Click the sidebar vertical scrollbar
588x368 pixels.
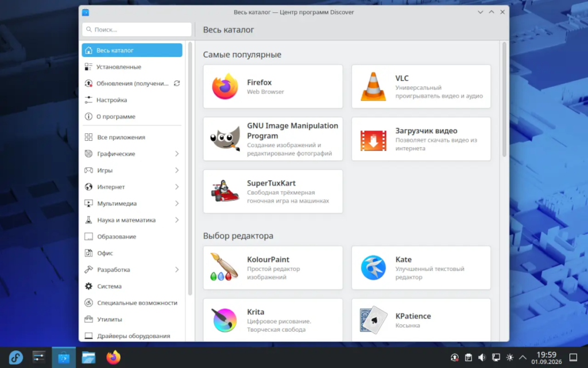click(x=190, y=168)
